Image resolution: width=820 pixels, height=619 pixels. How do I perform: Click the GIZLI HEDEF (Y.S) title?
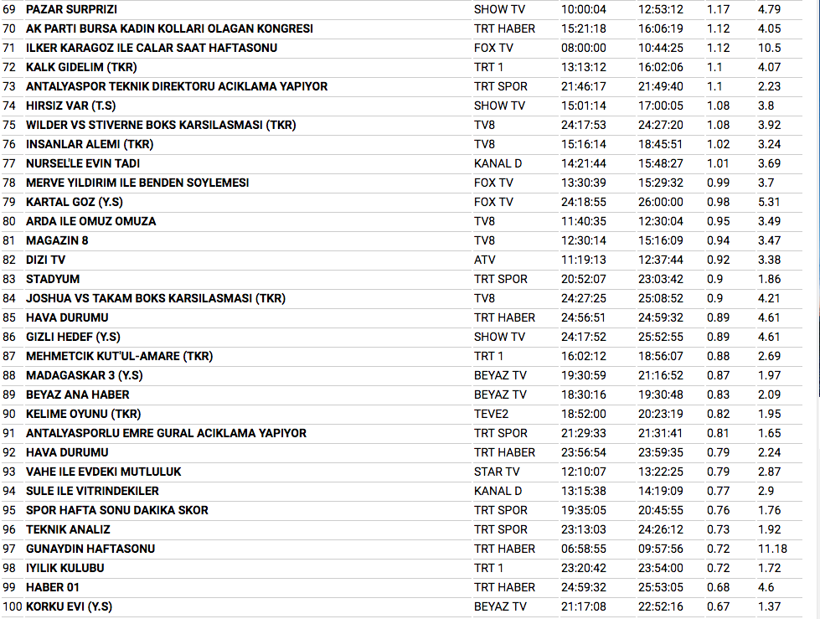tap(73, 337)
